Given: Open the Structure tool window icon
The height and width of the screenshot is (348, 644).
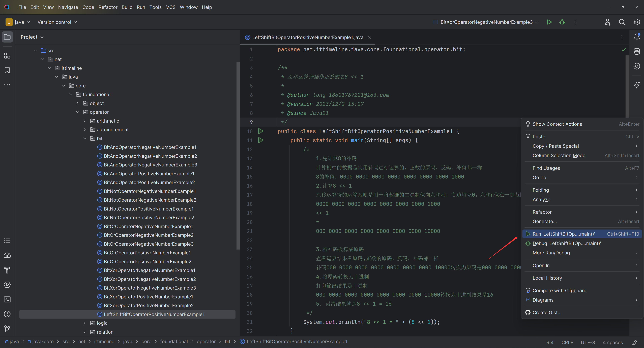Looking at the screenshot, I should 7,55.
